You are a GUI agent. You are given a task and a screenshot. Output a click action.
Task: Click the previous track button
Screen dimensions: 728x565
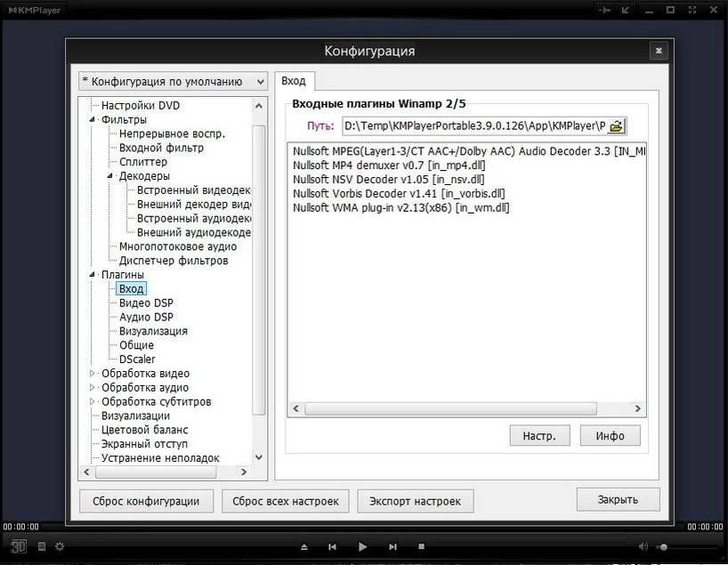pos(333,547)
